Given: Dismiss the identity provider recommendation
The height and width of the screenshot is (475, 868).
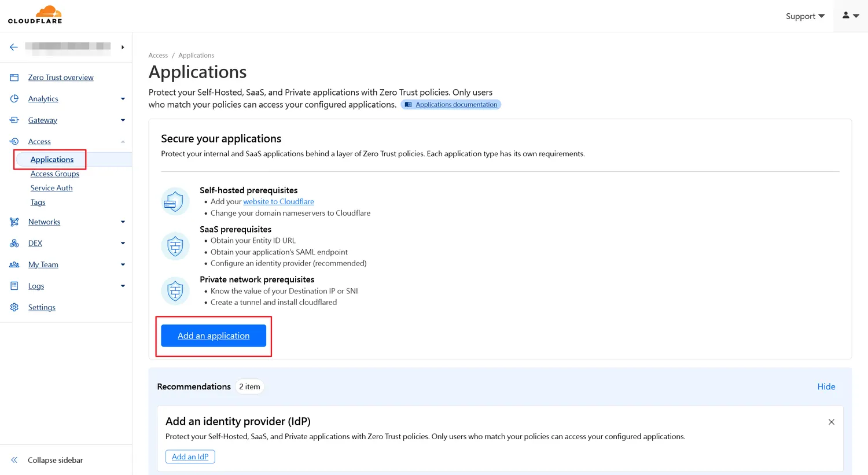Looking at the screenshot, I should (x=832, y=422).
